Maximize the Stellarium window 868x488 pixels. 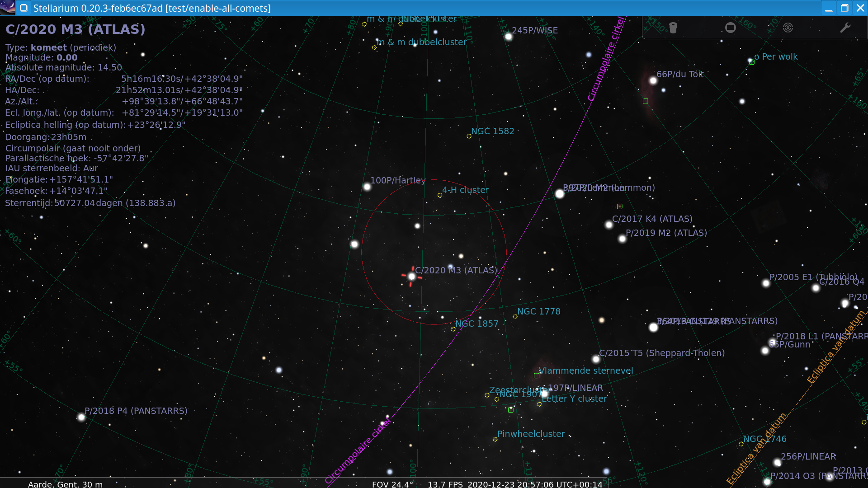(x=844, y=8)
